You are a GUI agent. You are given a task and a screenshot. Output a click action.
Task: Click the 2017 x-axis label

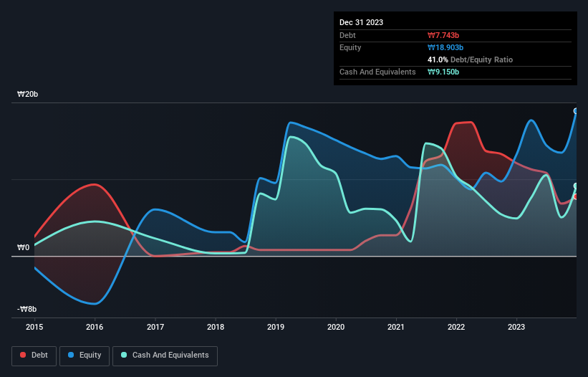coord(155,327)
